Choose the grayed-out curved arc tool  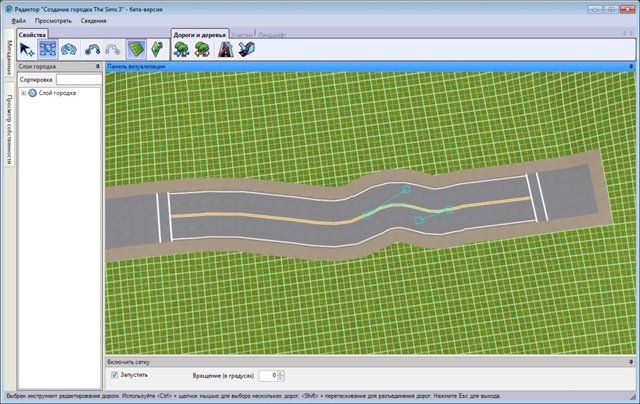pos(113,48)
